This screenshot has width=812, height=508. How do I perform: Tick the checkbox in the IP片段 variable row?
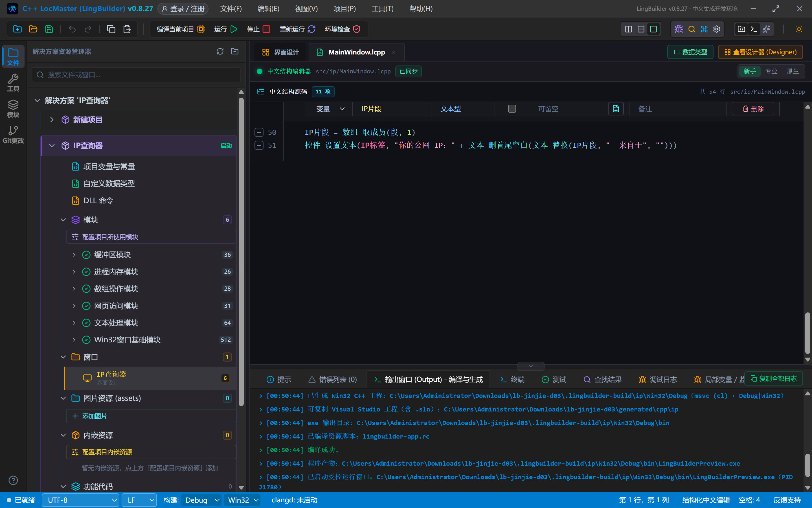tap(512, 109)
